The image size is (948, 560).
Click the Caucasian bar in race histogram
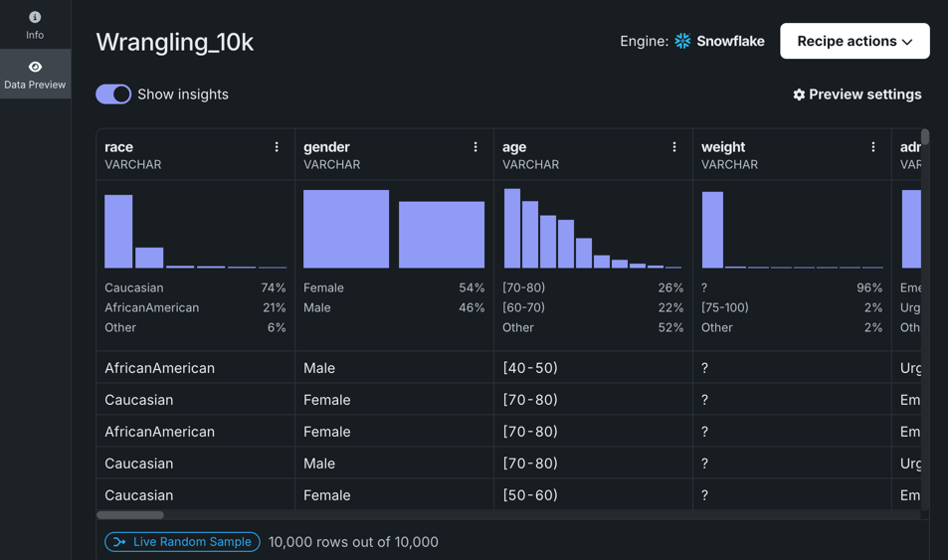click(x=118, y=231)
